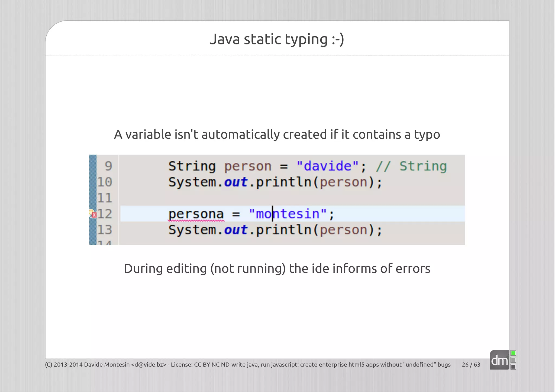Click line number 9 in the gutter

click(108, 166)
